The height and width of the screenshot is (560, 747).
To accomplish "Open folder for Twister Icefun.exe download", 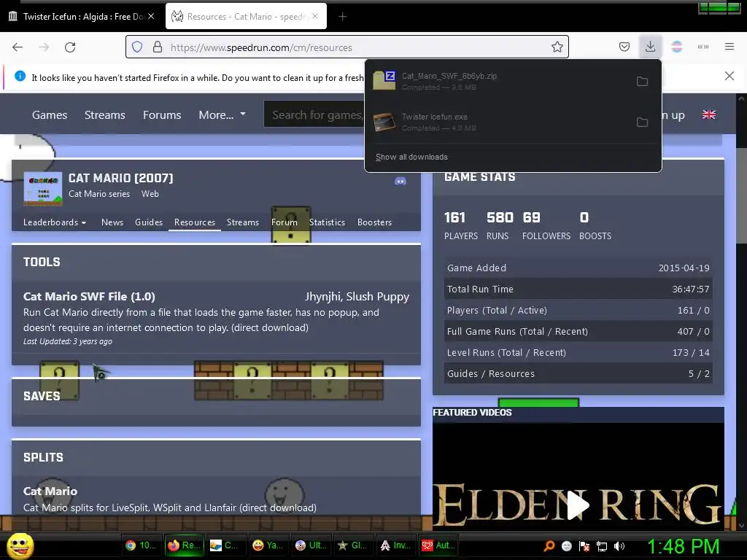I will tap(642, 122).
